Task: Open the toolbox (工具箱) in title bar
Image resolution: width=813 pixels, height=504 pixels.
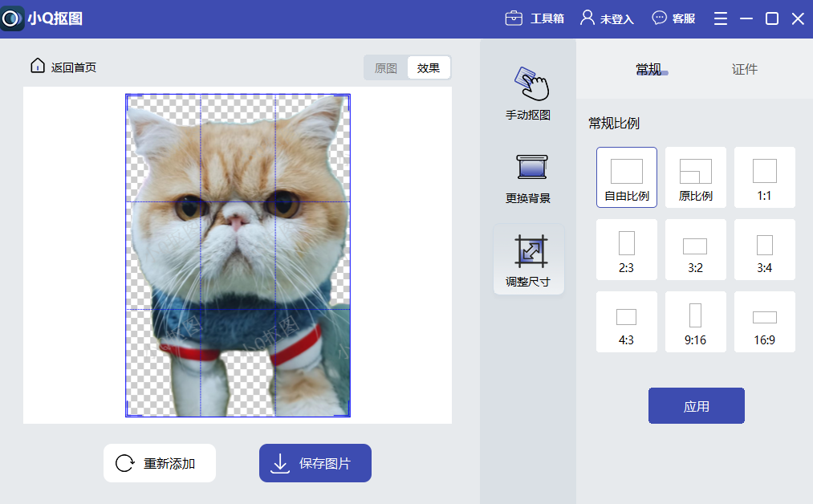Action: point(535,18)
